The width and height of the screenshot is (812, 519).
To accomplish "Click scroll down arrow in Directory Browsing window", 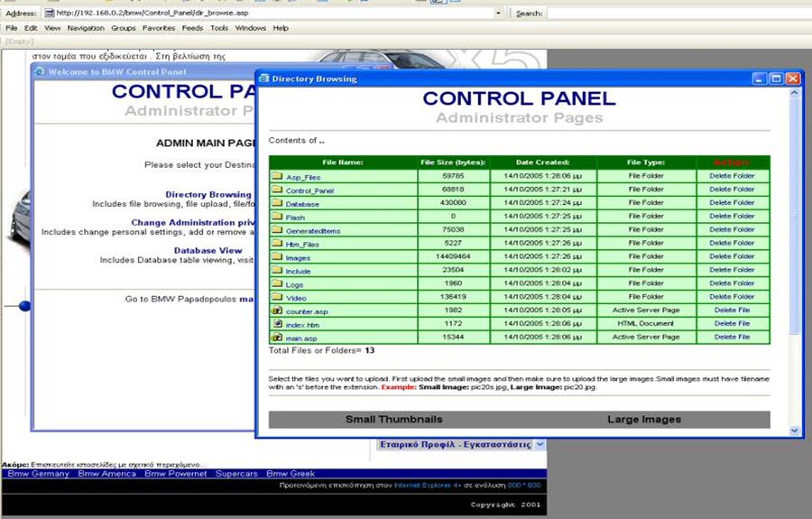I will pos(794,431).
